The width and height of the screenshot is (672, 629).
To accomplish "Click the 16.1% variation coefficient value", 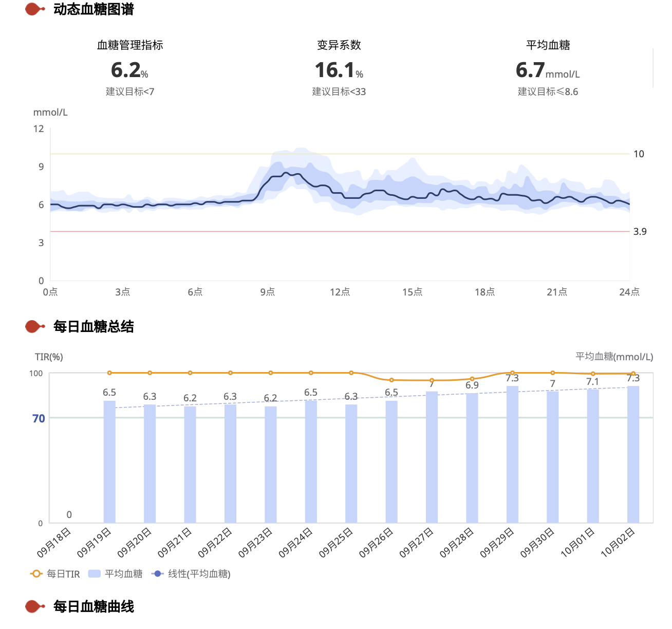I will 339,70.
